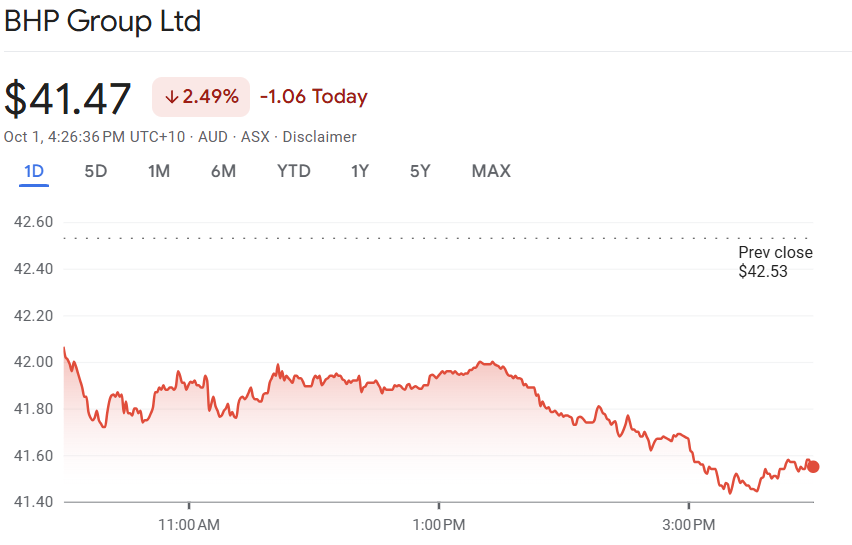Click the 3:00 PM time axis label
This screenshot has height=545, width=852.
pyautogui.click(x=689, y=524)
